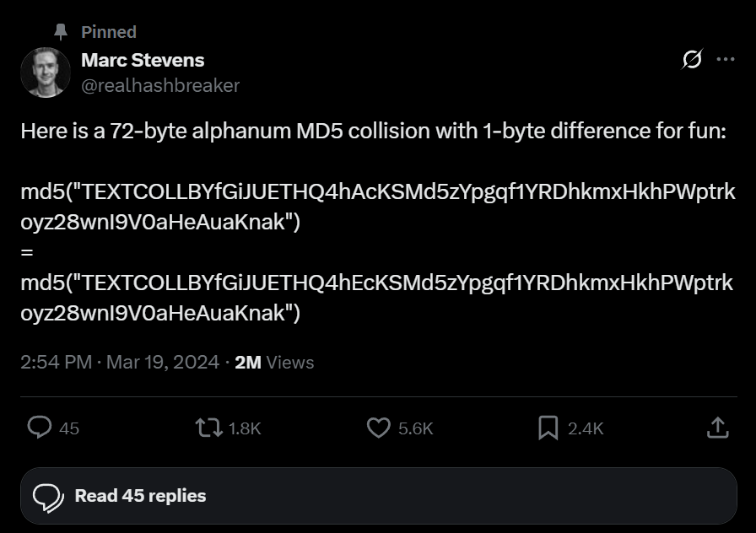The width and height of the screenshot is (756, 533).
Task: Open the share icon menu
Action: pyautogui.click(x=716, y=428)
